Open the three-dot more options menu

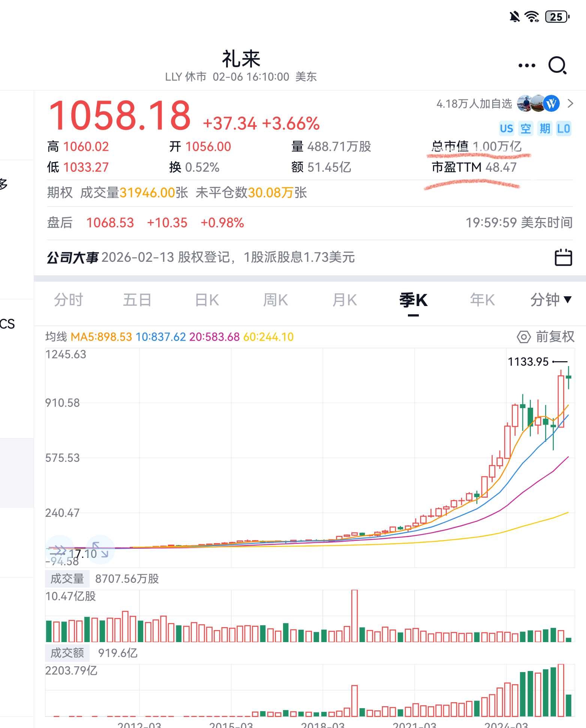pyautogui.click(x=527, y=66)
